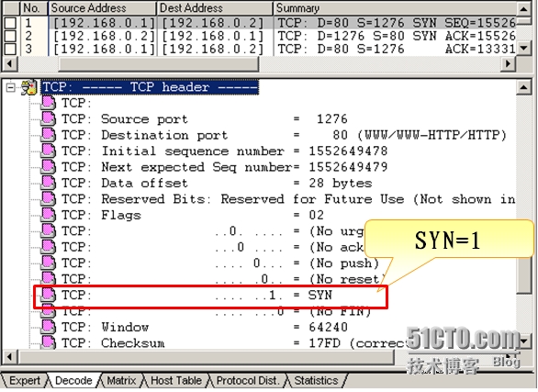The height and width of the screenshot is (392, 538).
Task: Click the page icon beside Source port
Action: (x=48, y=118)
